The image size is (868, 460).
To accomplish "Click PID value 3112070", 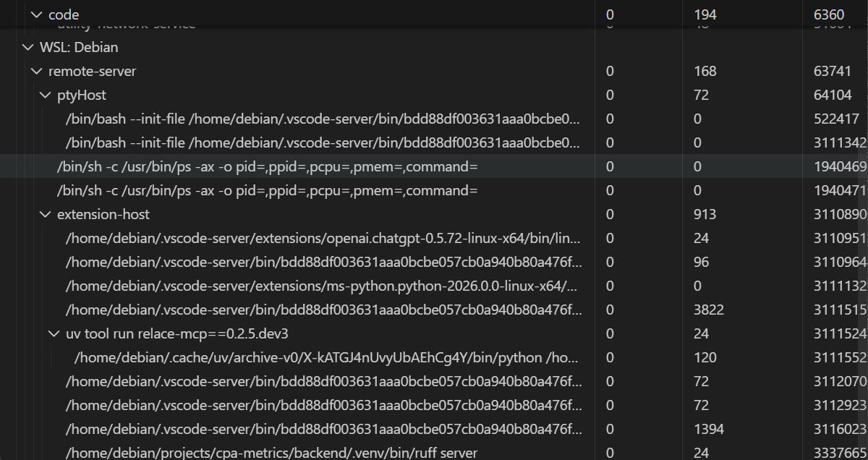I will [x=840, y=381].
